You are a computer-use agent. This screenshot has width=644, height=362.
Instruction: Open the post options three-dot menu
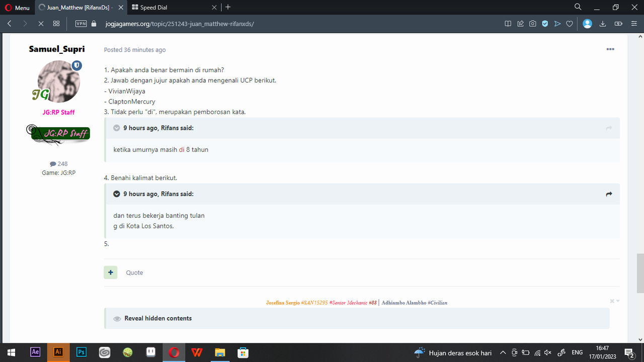(x=610, y=49)
